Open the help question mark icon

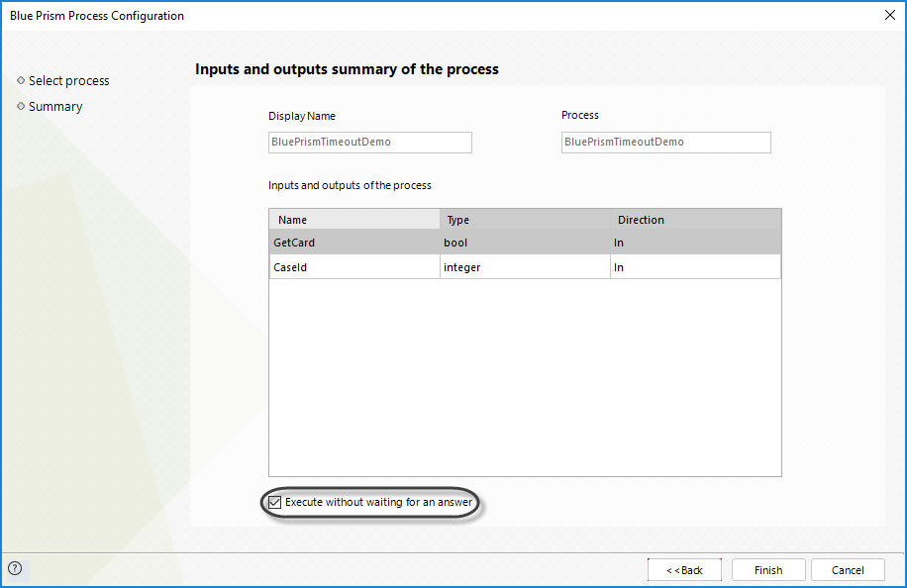tap(15, 568)
